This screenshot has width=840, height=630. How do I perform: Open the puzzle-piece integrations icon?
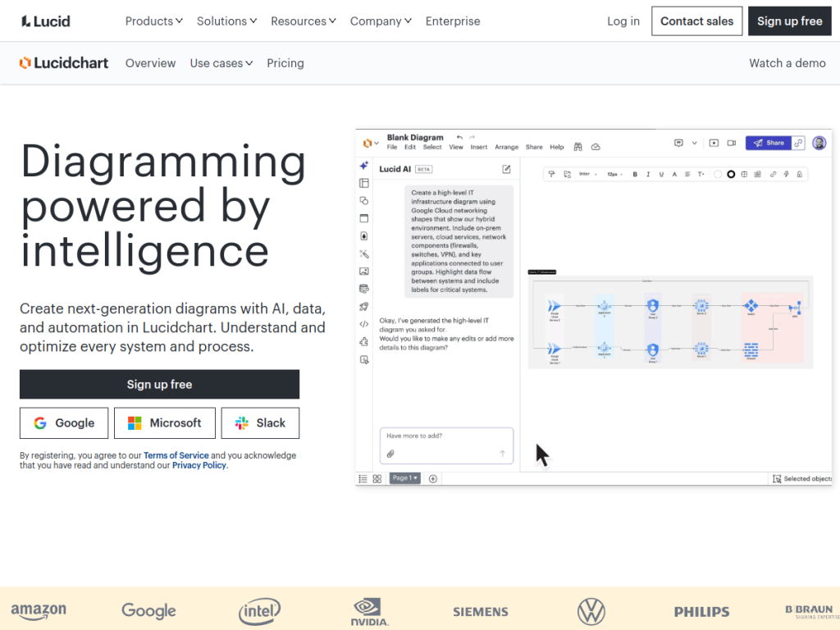(363, 342)
